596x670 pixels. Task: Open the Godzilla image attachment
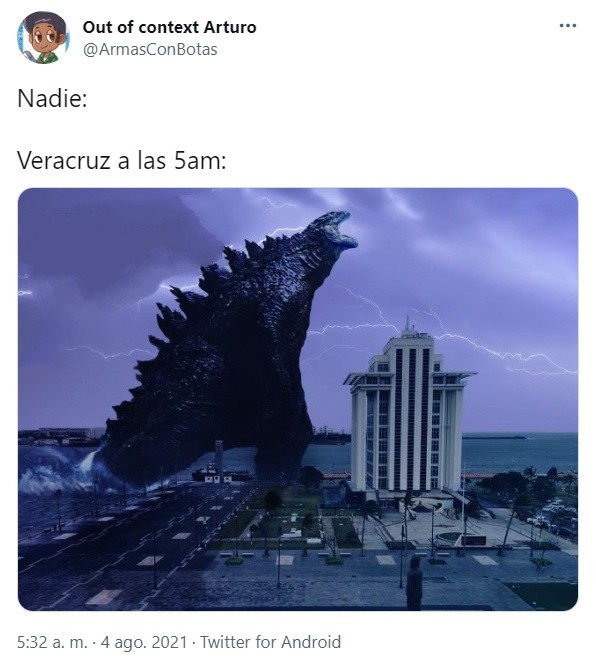298,399
